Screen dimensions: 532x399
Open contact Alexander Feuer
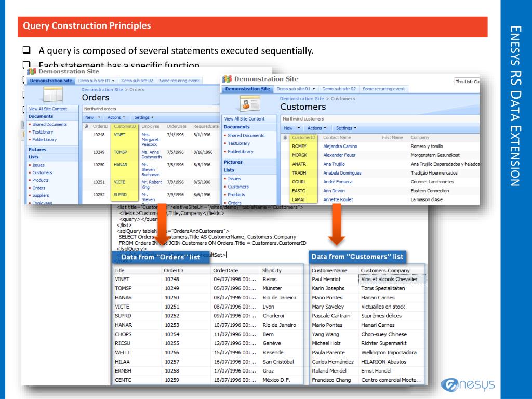339,155
